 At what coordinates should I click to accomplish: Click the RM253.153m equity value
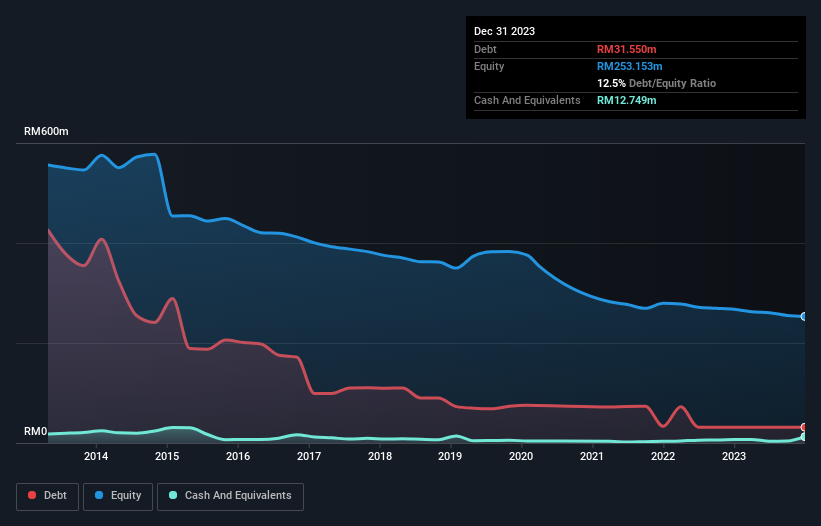[x=629, y=66]
